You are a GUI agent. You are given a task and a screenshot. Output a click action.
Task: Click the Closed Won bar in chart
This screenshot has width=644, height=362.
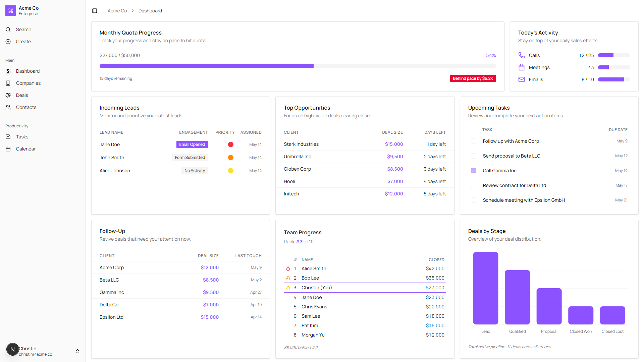coord(581,315)
